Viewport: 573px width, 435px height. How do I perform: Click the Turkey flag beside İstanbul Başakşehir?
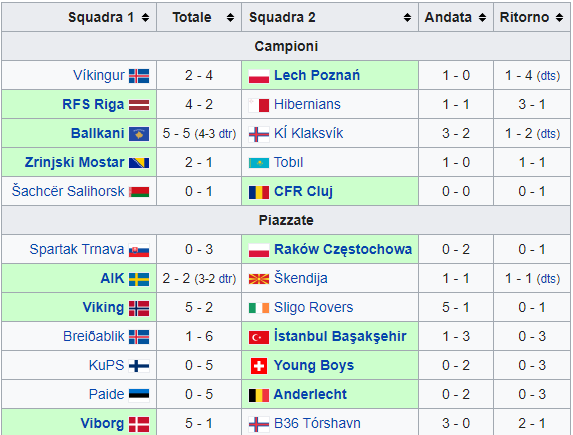(x=259, y=337)
